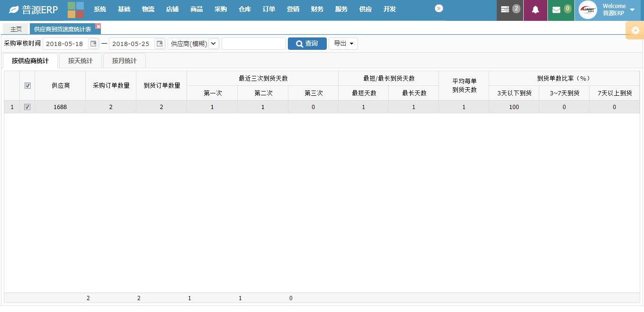Image resolution: width=644 pixels, height=312 pixels.
Task: Click the 到货订单数量 column header
Action: coord(162,86)
